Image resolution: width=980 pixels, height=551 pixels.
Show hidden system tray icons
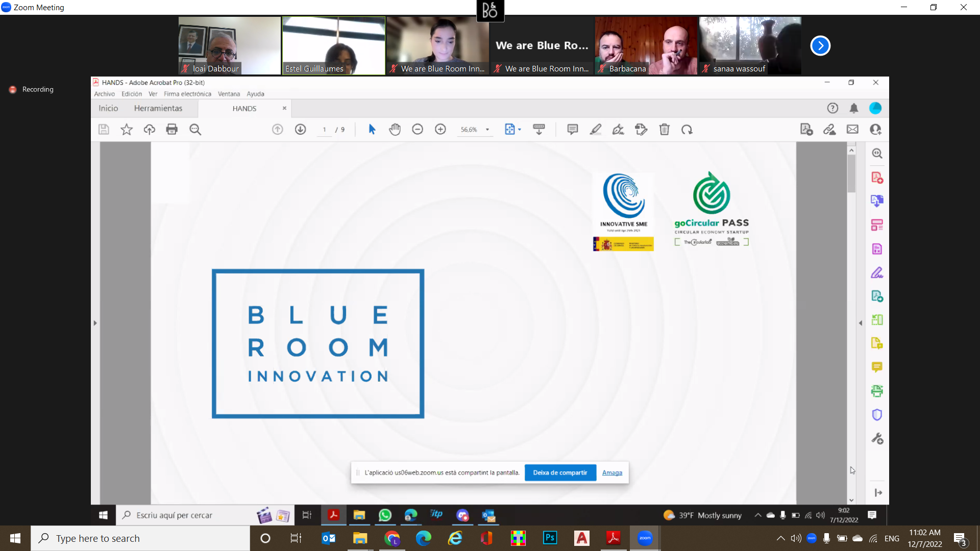pos(780,538)
